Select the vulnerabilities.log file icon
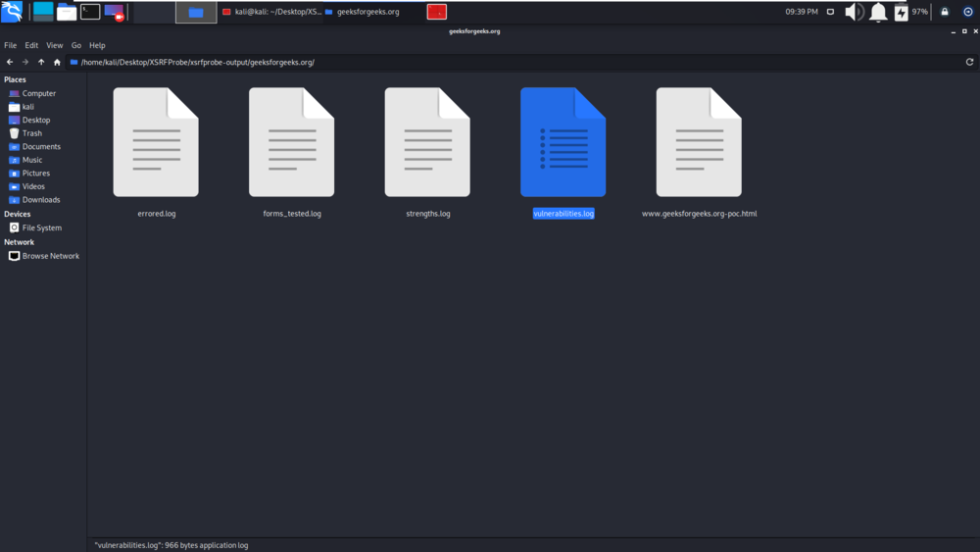980x552 pixels. click(x=563, y=142)
